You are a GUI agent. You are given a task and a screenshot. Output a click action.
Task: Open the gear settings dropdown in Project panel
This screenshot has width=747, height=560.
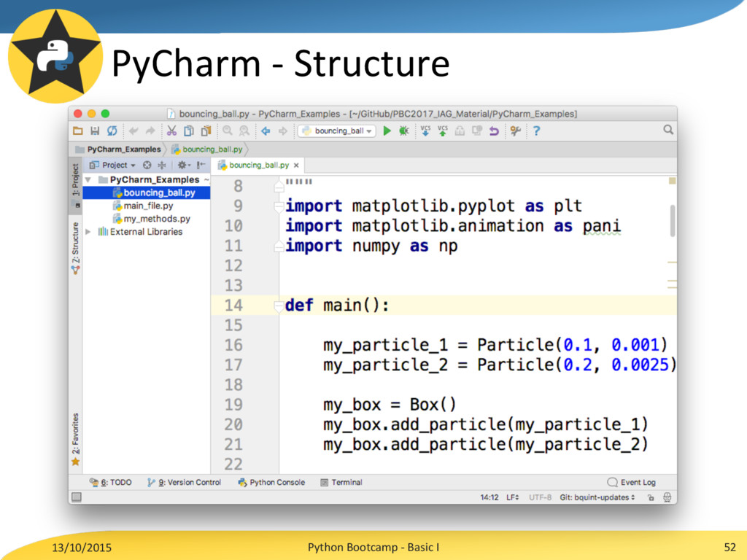click(183, 165)
